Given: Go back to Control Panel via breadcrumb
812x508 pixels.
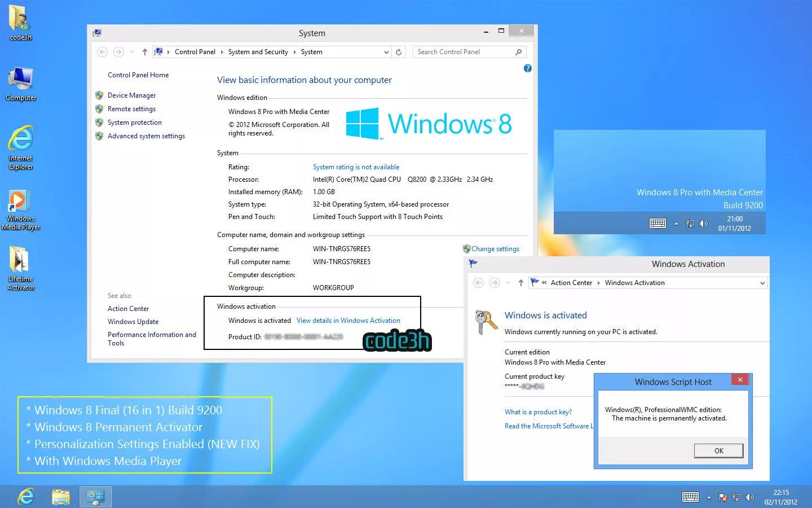Looking at the screenshot, I should [195, 51].
